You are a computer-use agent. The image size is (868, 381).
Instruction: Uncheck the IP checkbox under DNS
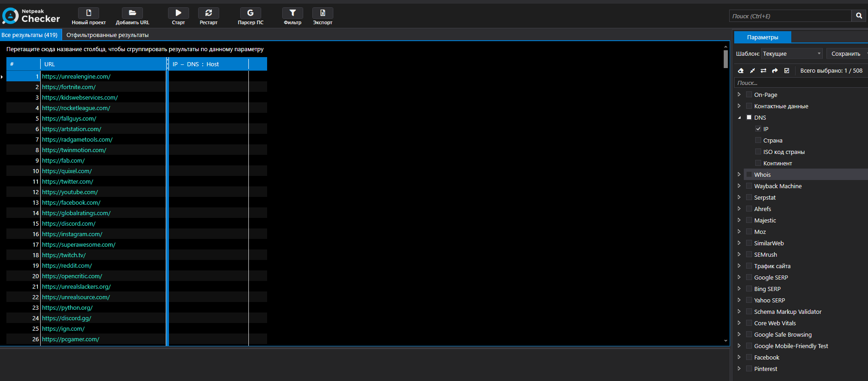tap(758, 129)
